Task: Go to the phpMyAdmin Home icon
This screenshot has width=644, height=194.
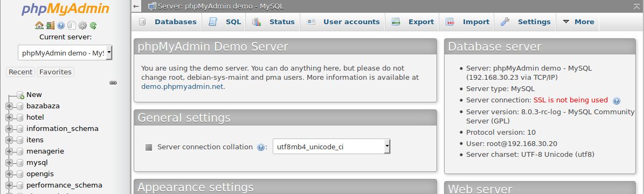Action: [x=39, y=25]
